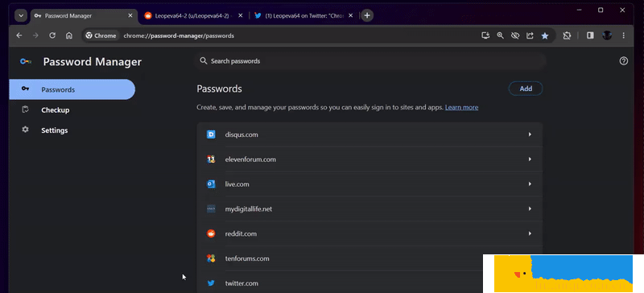
Task: Open the live.com password entry
Action: (369, 184)
